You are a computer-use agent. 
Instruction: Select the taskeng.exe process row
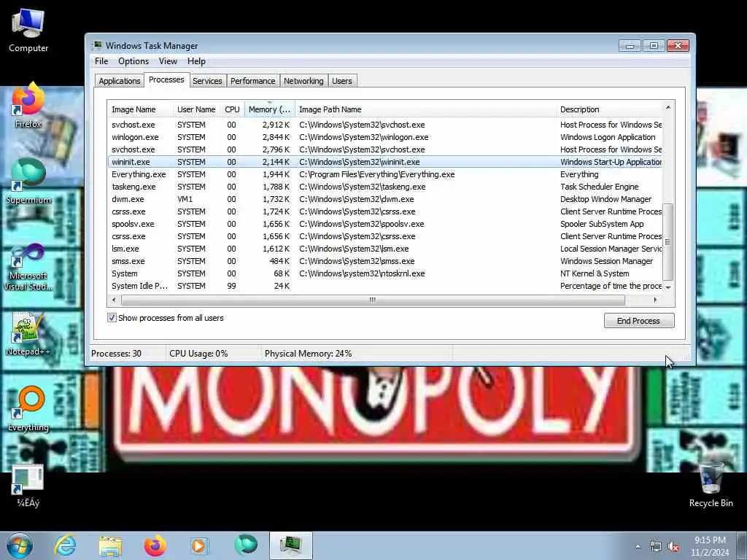click(x=385, y=187)
